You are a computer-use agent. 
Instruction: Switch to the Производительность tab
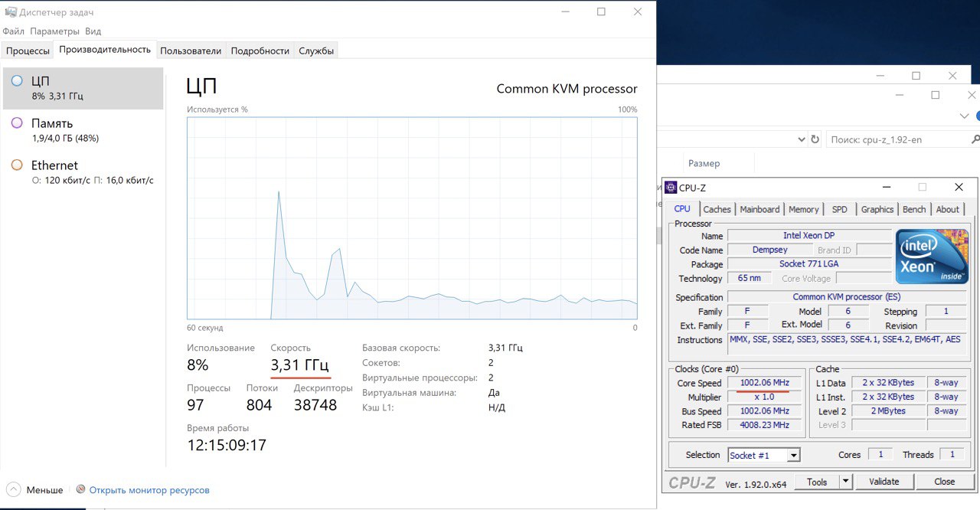click(x=105, y=49)
